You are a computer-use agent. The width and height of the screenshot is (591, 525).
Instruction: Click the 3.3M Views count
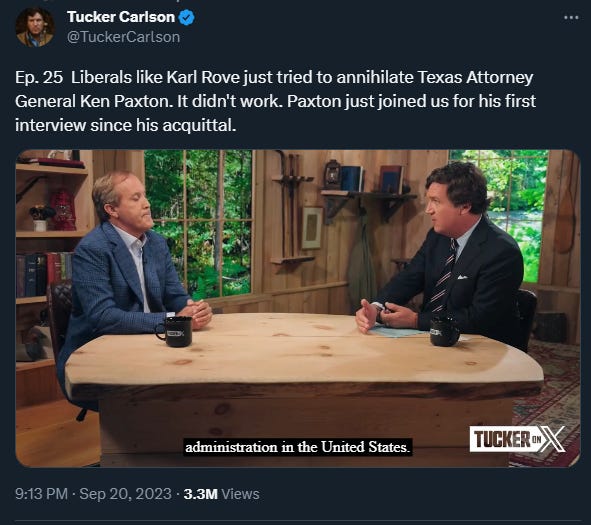pyautogui.click(x=222, y=494)
